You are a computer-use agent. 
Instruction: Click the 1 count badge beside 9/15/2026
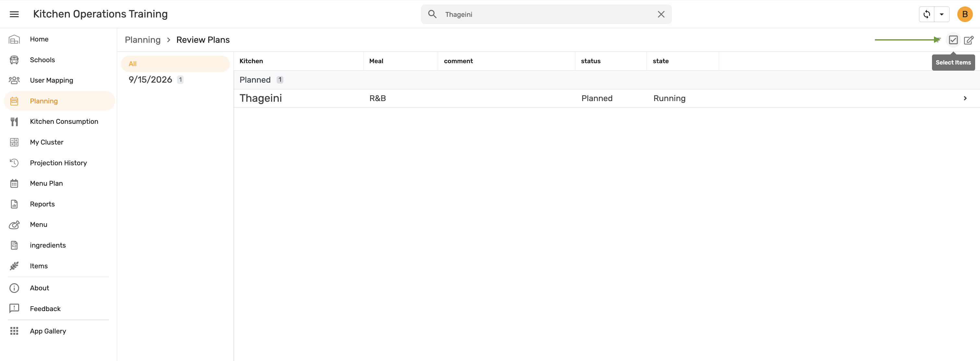tap(180, 79)
